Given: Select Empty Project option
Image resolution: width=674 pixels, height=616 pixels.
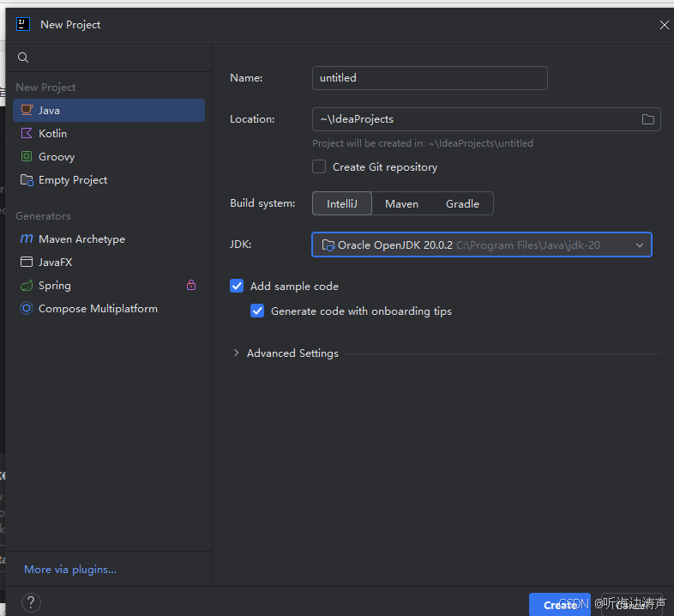Looking at the screenshot, I should [109, 180].
